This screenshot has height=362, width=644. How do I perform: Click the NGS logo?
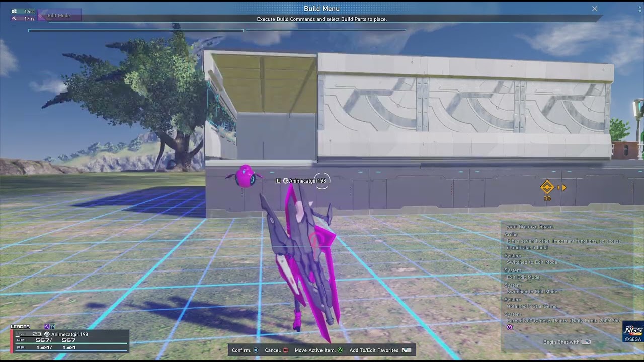tap(633, 331)
